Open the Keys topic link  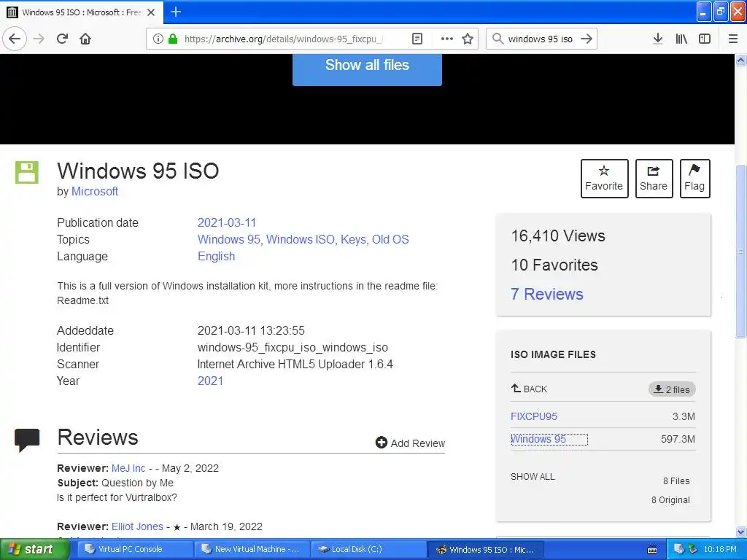(353, 239)
